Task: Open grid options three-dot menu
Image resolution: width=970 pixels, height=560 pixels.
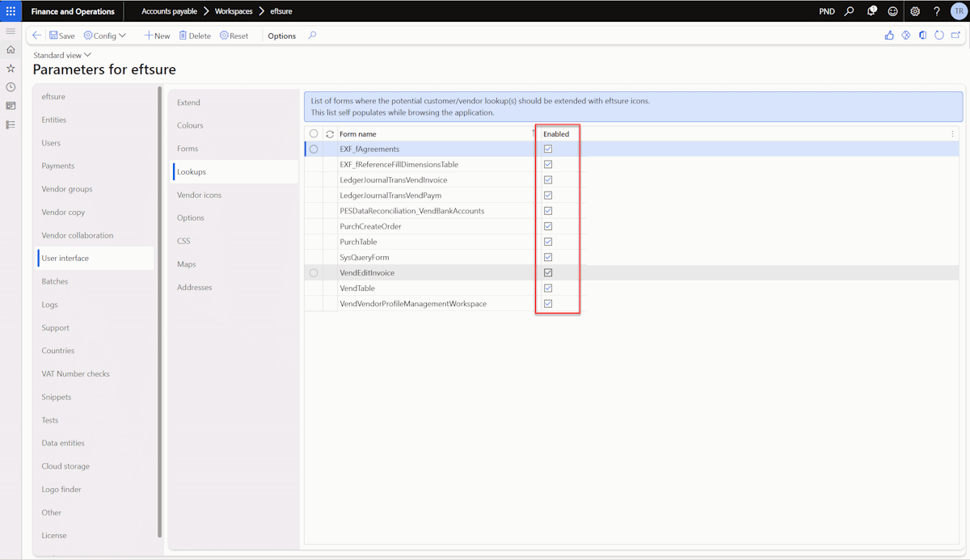Action: pos(952,134)
